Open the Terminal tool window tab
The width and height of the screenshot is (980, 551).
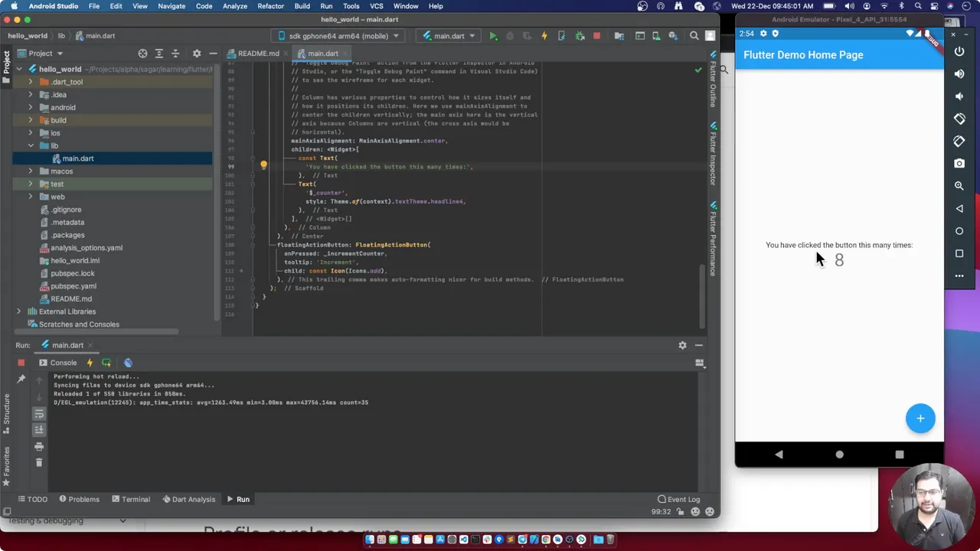[130, 499]
